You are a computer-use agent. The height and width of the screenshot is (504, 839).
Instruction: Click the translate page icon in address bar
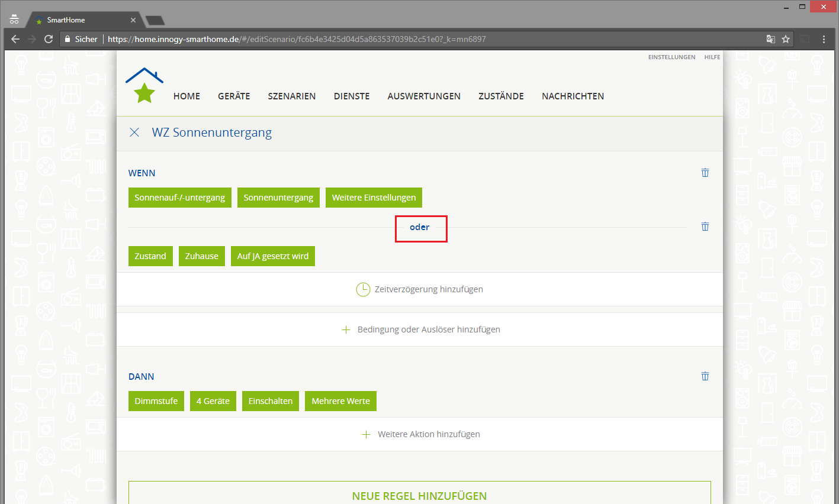click(770, 39)
